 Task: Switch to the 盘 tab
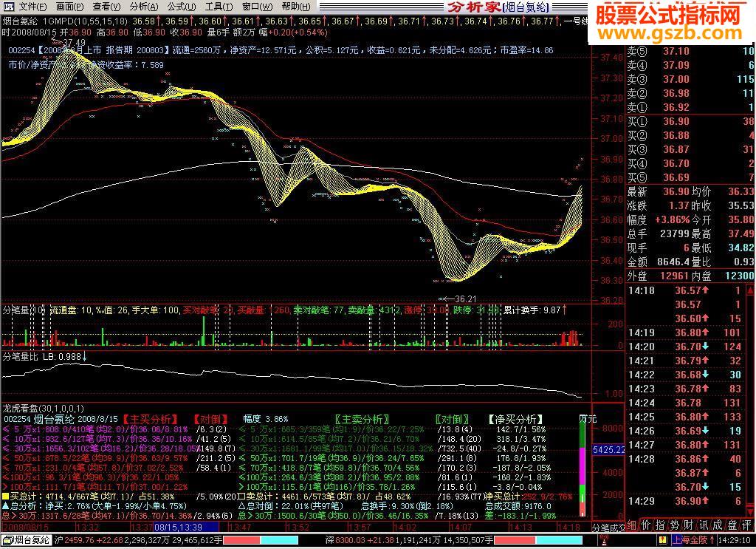(x=732, y=525)
